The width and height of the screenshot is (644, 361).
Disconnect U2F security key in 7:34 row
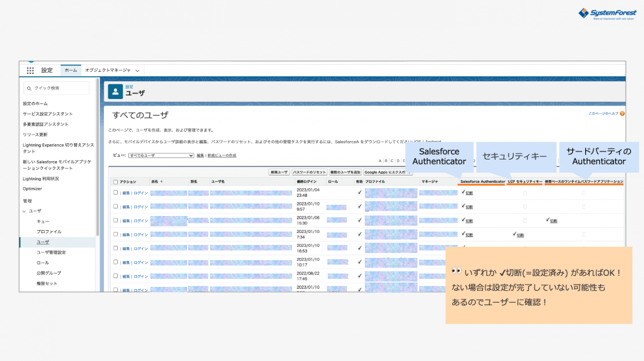[520, 235]
